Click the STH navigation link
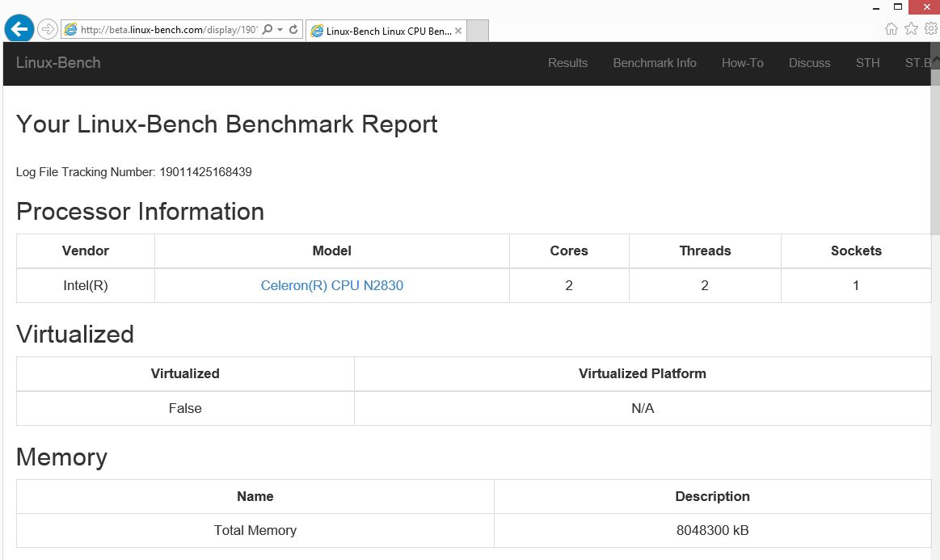 pos(867,63)
